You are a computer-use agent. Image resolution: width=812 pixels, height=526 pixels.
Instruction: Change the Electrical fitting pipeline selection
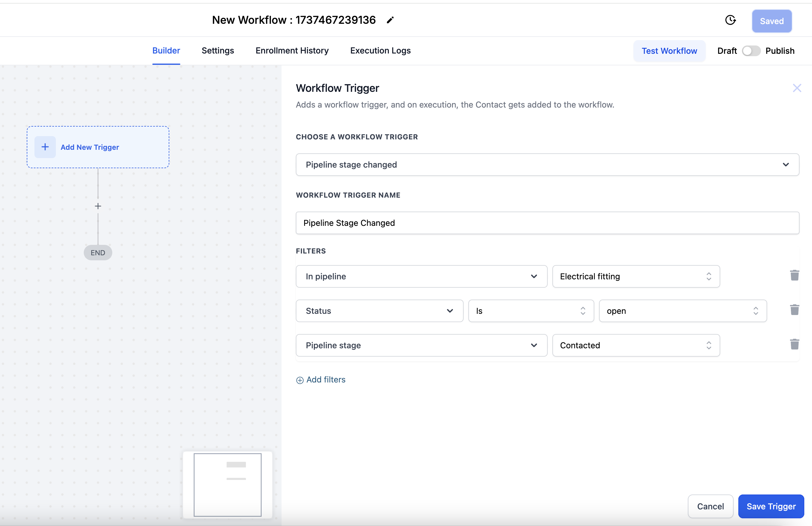pos(636,276)
